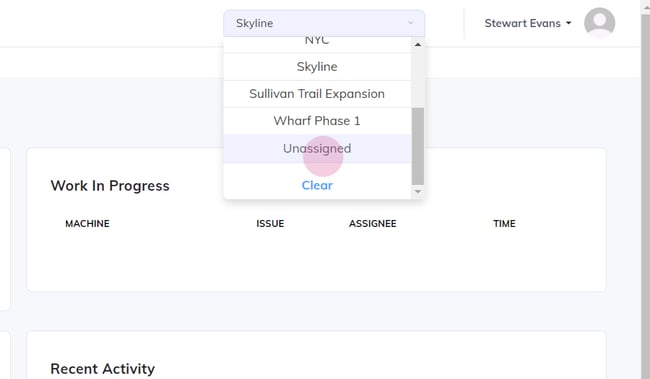Screen dimensions: 650x379
Task: Click the Stewart Evans dropdown caret
Action: point(569,23)
